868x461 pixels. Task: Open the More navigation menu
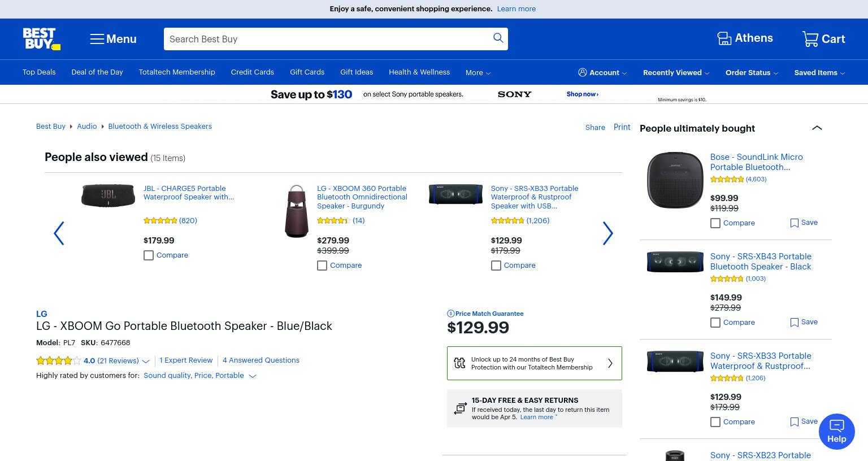(478, 73)
